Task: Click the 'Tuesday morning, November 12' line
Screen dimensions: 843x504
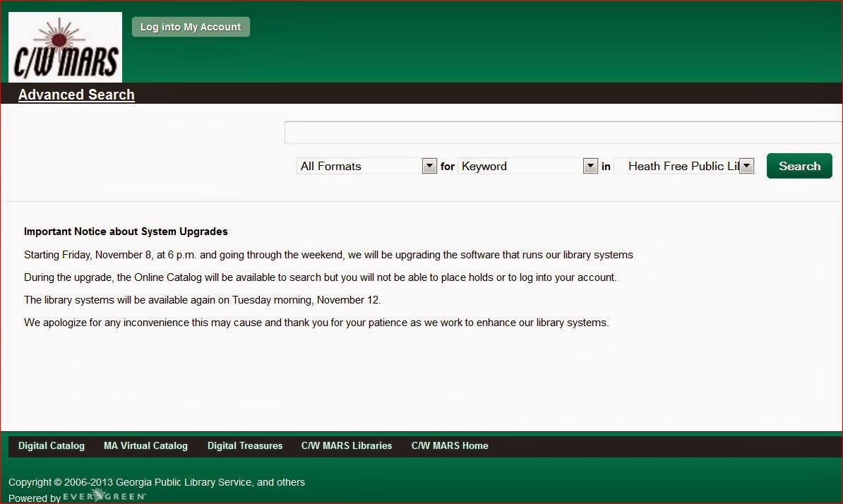Action: 202,300
